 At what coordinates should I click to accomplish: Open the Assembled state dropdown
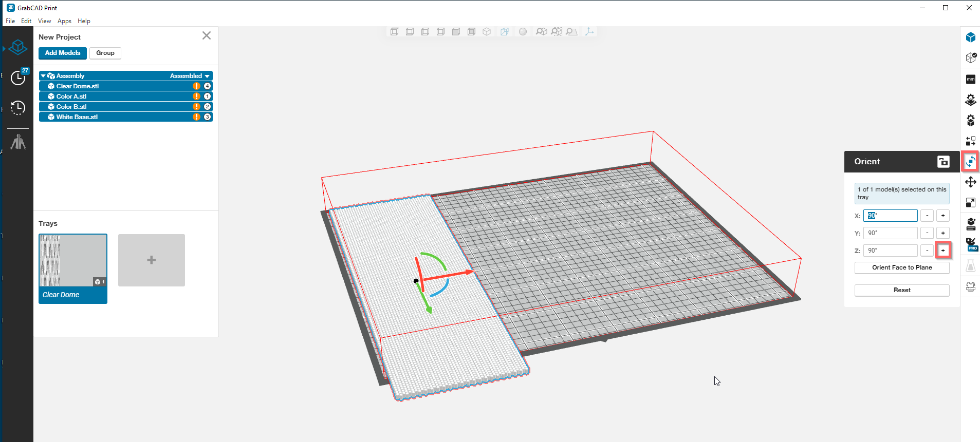click(190, 76)
